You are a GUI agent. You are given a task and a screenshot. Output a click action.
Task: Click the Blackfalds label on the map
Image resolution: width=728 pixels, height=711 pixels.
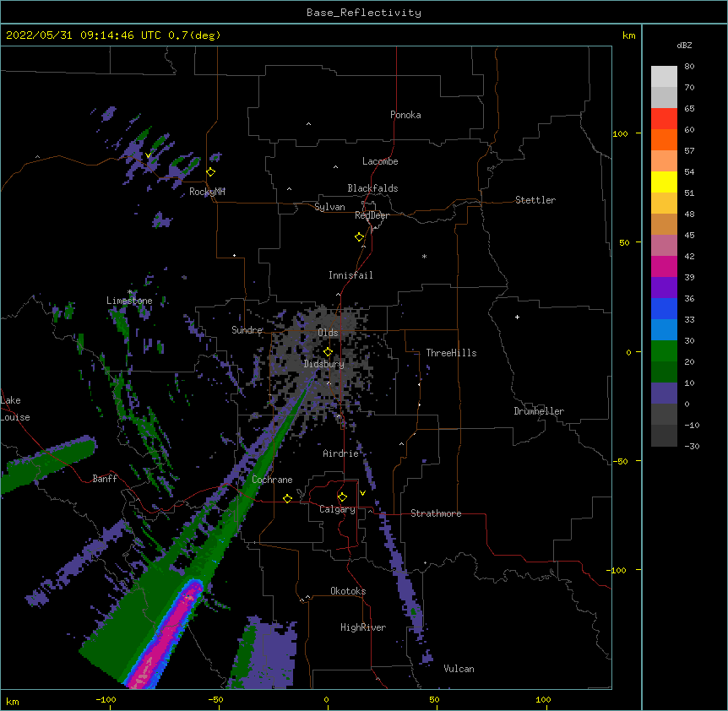[372, 188]
